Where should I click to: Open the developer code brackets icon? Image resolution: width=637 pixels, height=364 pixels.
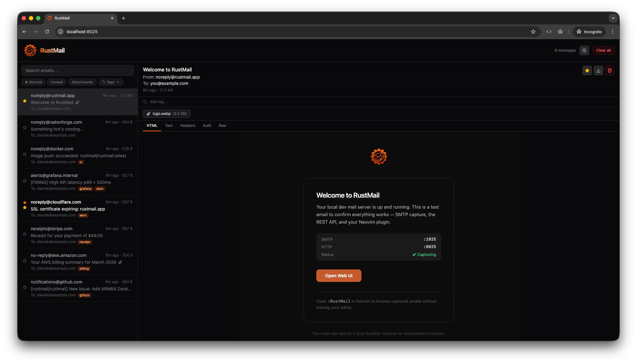click(x=549, y=32)
